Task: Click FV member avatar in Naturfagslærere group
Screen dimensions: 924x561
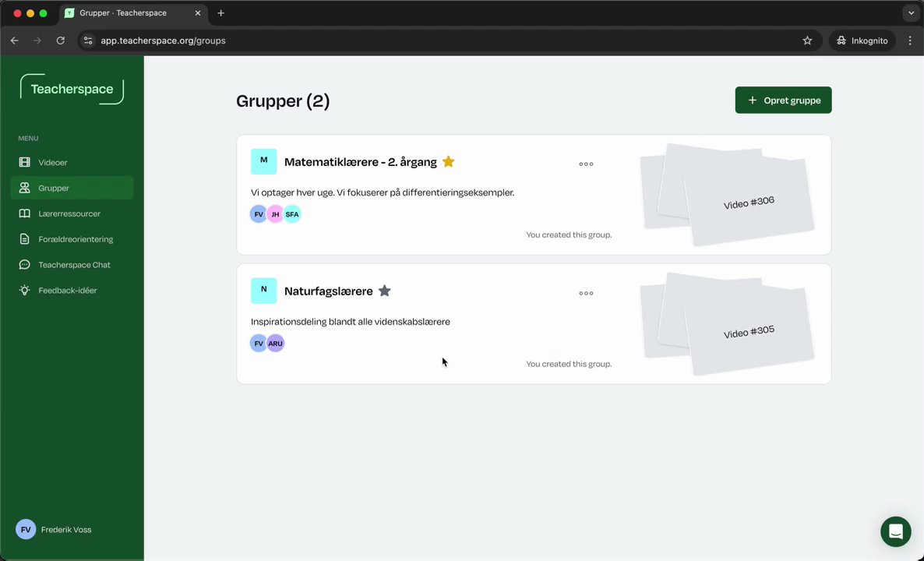Action: (x=258, y=343)
